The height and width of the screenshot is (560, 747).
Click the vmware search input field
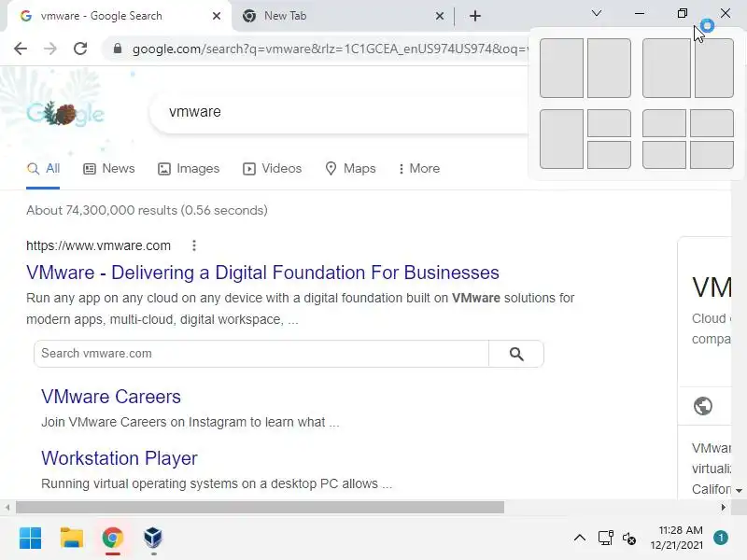338,112
